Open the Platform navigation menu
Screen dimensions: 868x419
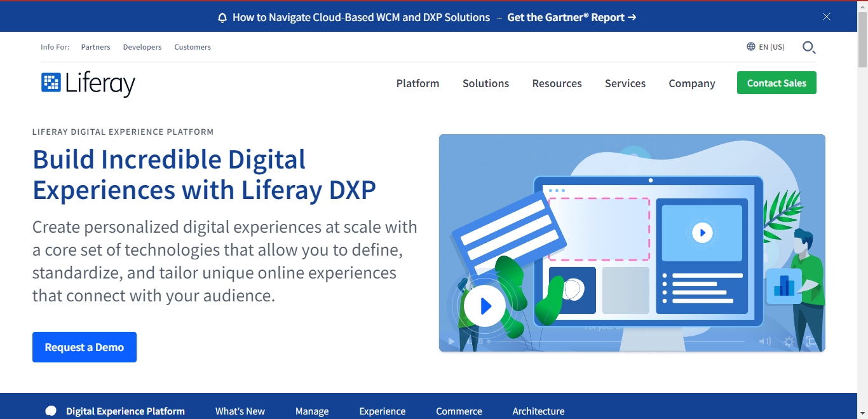tap(417, 83)
